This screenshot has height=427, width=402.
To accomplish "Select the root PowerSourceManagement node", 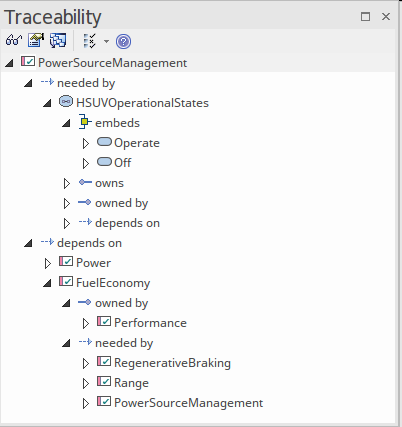I will pos(112,63).
